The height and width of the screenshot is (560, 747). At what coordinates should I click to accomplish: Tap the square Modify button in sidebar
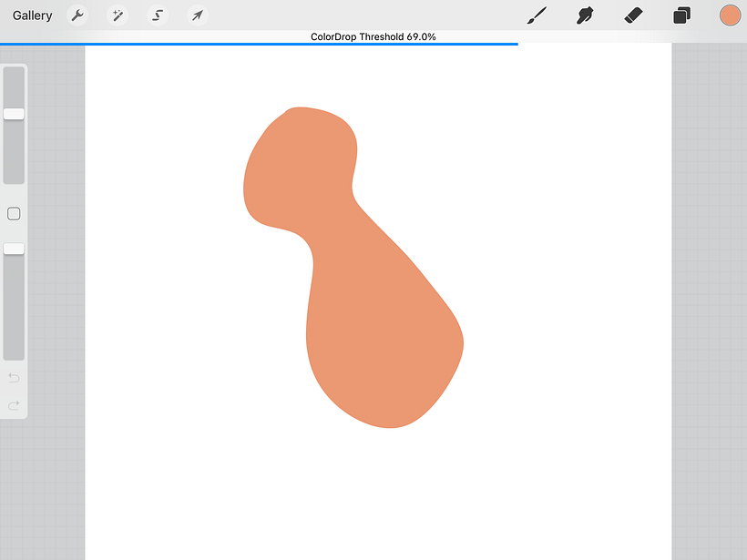coord(14,214)
